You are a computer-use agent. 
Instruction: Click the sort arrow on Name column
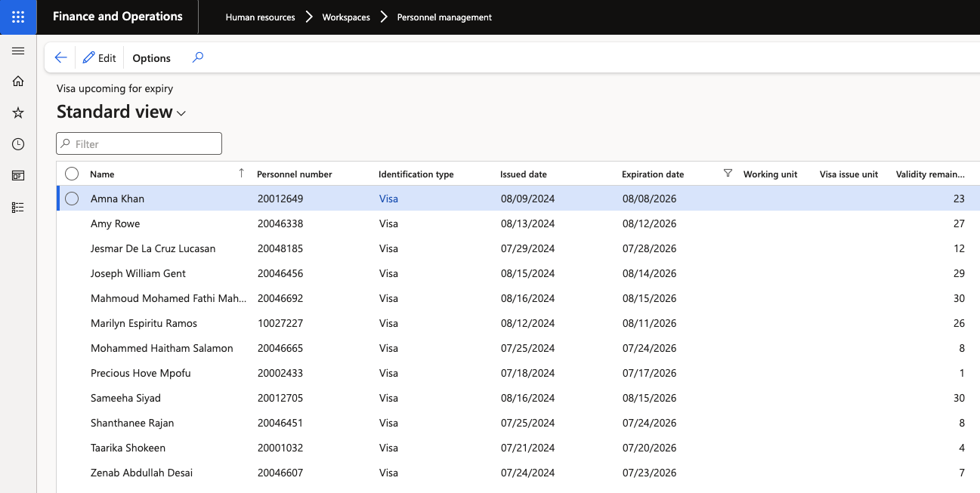point(241,174)
